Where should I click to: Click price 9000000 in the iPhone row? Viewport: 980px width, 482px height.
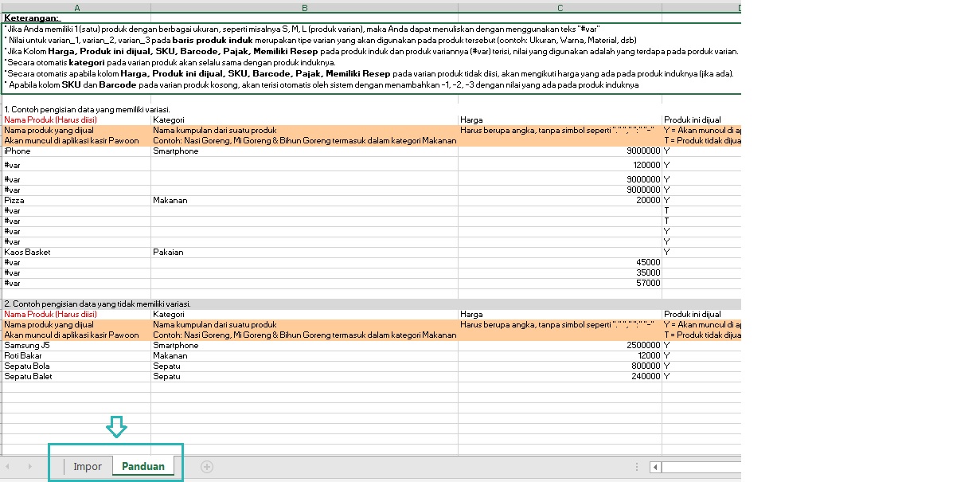(x=560, y=151)
